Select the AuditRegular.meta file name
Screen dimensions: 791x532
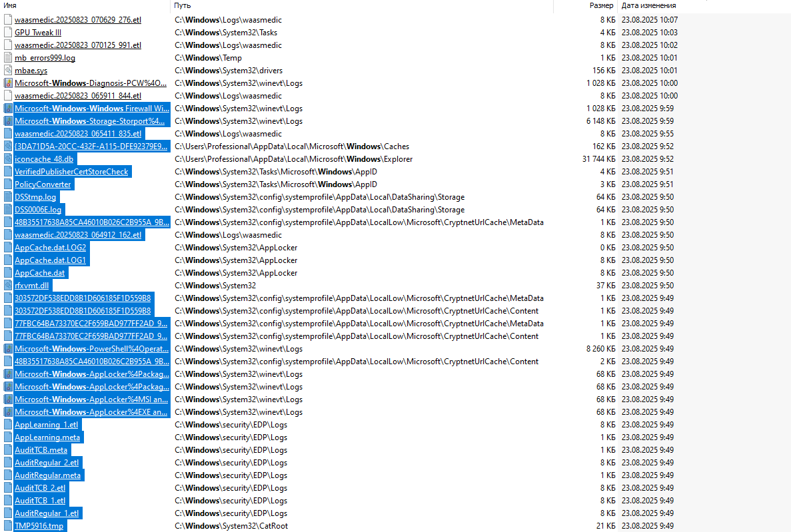[x=47, y=475]
